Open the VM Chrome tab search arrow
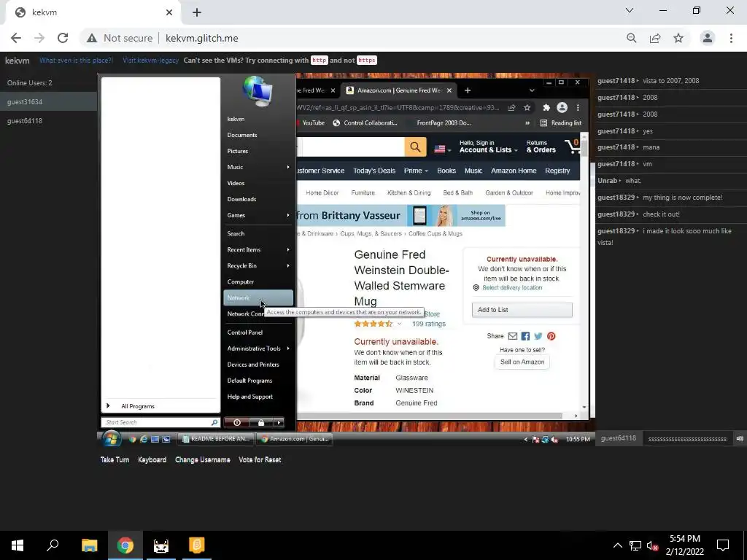Viewport: 747px width, 560px height. [x=532, y=90]
